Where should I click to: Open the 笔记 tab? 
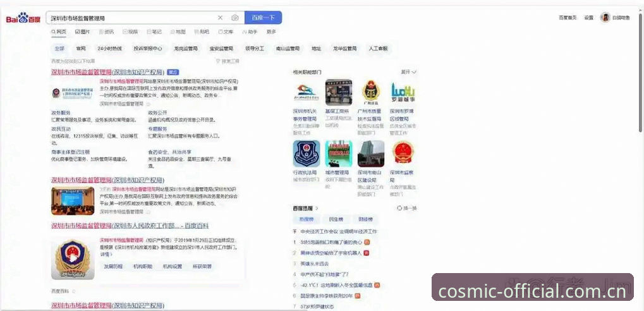point(154,32)
